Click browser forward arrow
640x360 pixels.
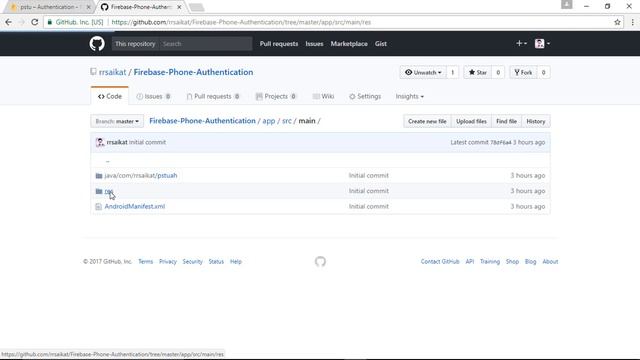pyautogui.click(x=22, y=22)
